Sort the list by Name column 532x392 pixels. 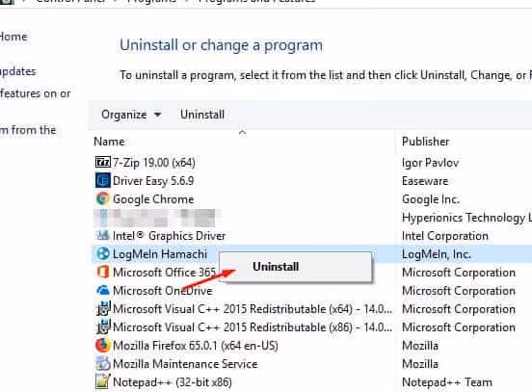click(x=109, y=142)
